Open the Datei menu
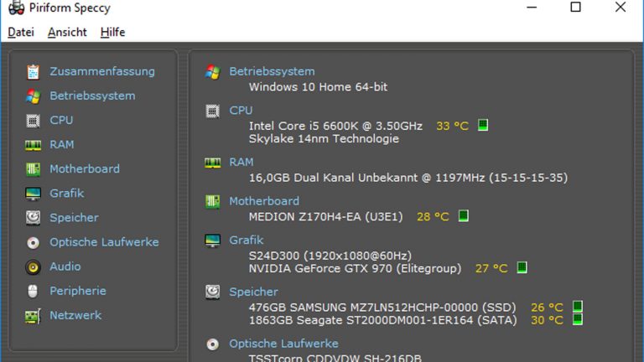Screen dimensions: 644x362 point(21,32)
